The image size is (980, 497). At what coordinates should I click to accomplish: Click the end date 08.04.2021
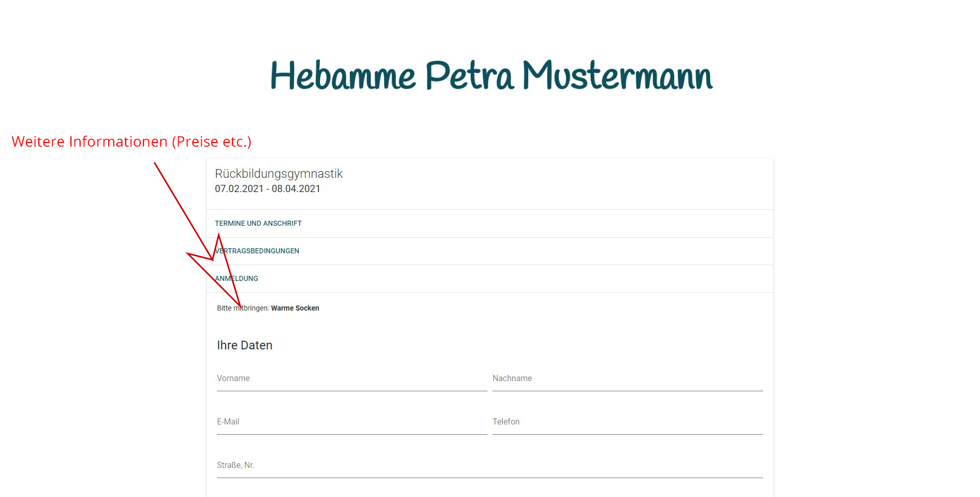tap(296, 188)
